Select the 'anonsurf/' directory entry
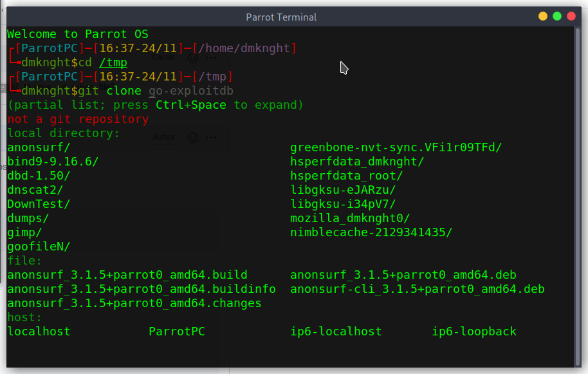Viewport: 588px width, 374px height. (x=39, y=147)
